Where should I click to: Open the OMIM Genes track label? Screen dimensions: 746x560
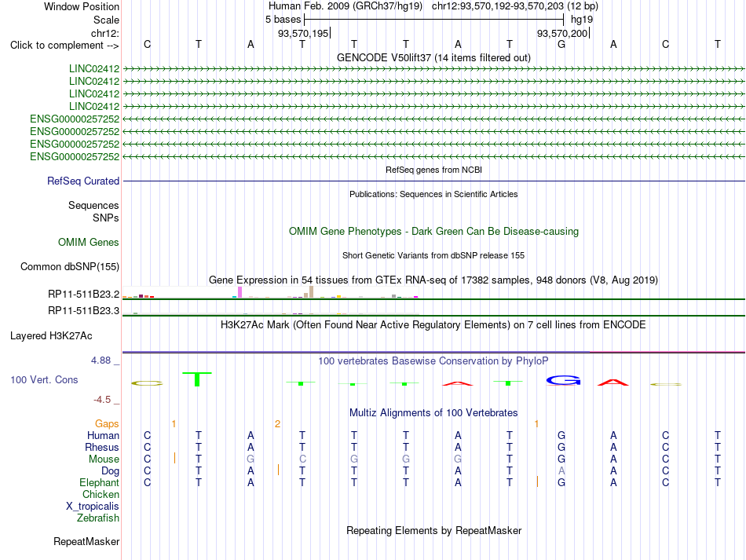[x=89, y=242]
